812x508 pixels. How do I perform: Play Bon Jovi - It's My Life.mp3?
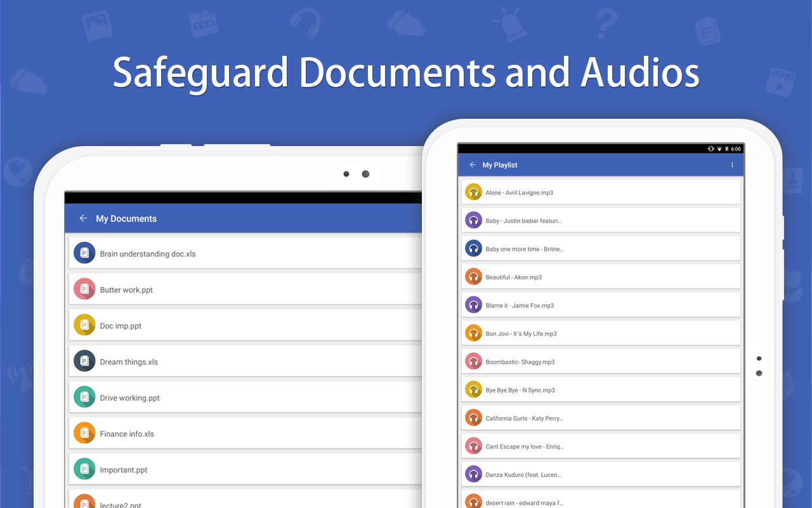tap(601, 333)
